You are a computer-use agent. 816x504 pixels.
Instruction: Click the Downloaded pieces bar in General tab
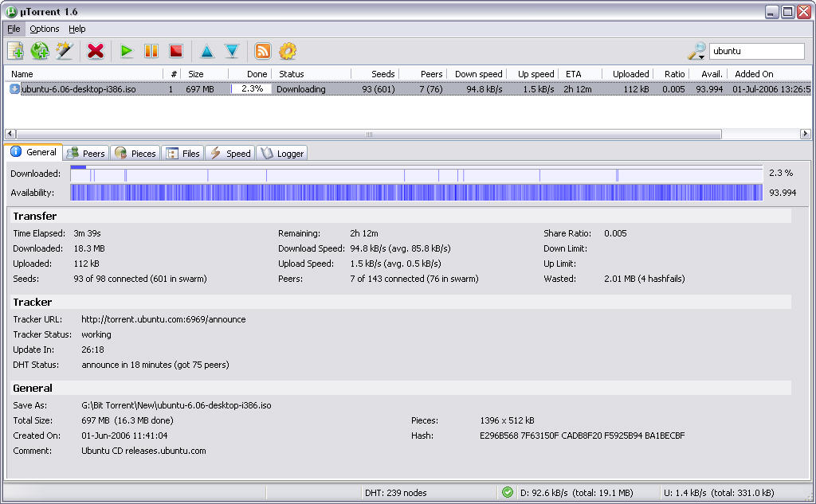click(x=416, y=174)
